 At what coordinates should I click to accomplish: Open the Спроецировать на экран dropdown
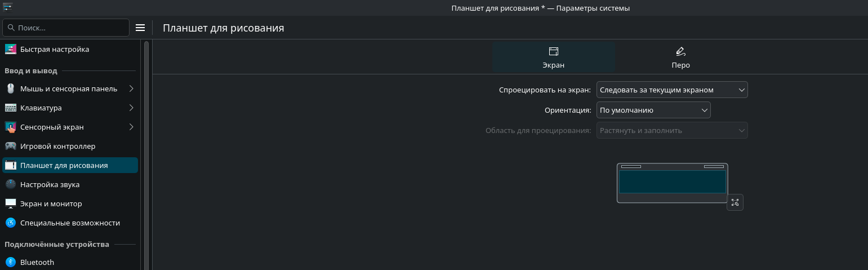pos(671,90)
